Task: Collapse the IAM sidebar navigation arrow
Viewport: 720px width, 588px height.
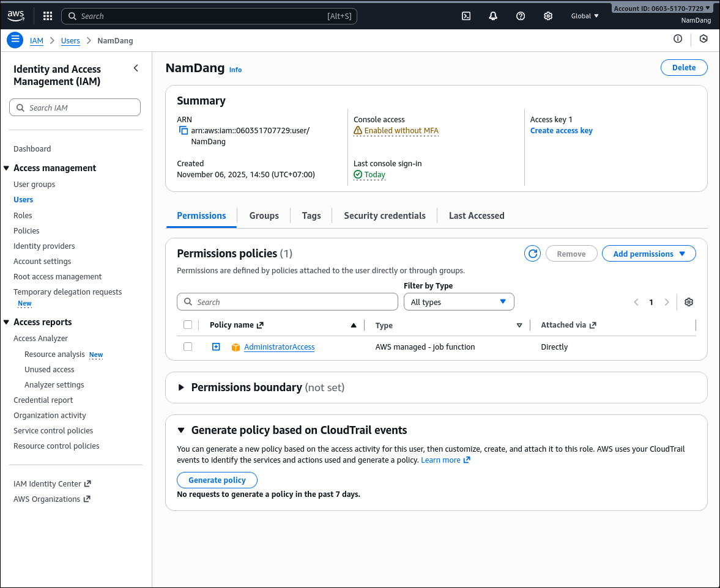Action: 136,68
